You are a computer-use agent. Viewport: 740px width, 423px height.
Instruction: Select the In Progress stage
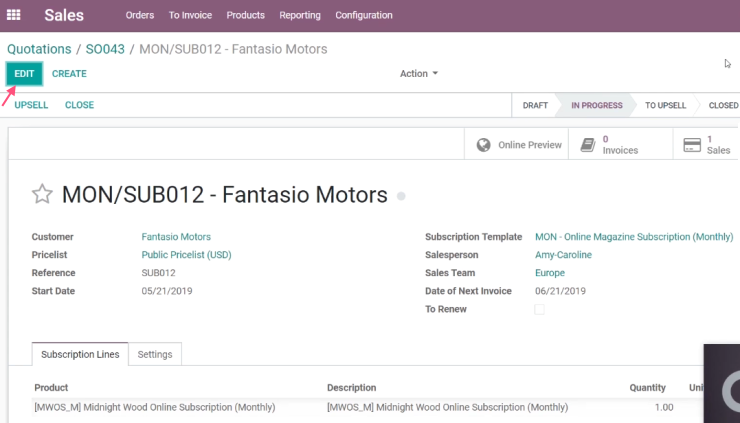(x=597, y=105)
